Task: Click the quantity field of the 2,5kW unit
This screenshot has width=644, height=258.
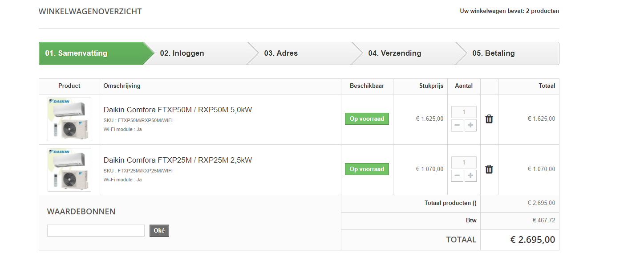Action: [464, 163]
